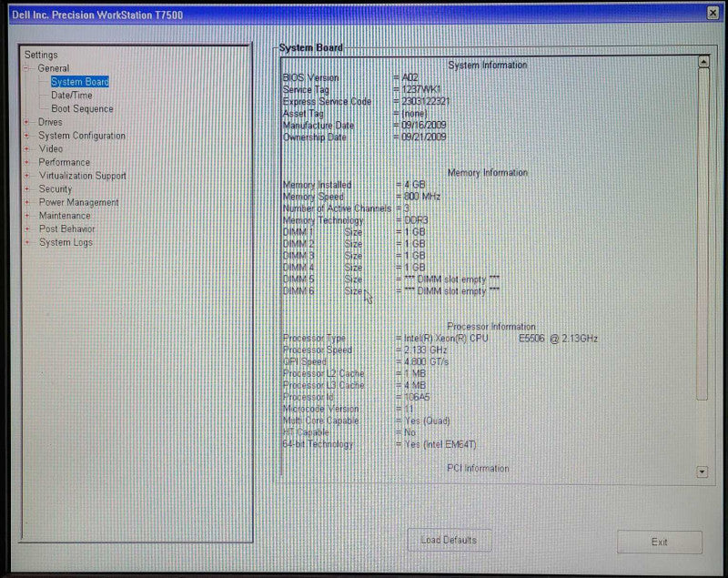Image resolution: width=728 pixels, height=578 pixels.
Task: Click the Express Service Code row
Action: coord(366,101)
